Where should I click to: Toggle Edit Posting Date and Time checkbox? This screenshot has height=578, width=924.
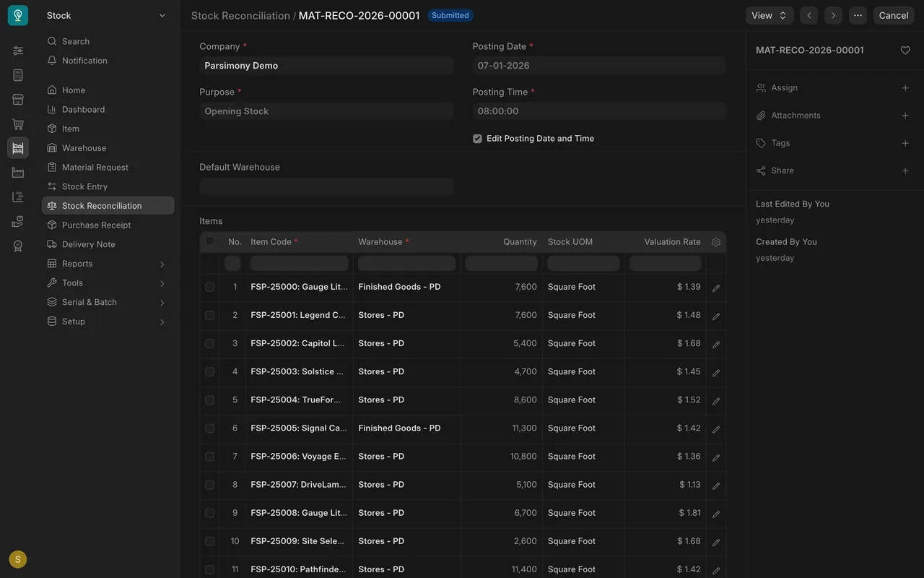477,139
